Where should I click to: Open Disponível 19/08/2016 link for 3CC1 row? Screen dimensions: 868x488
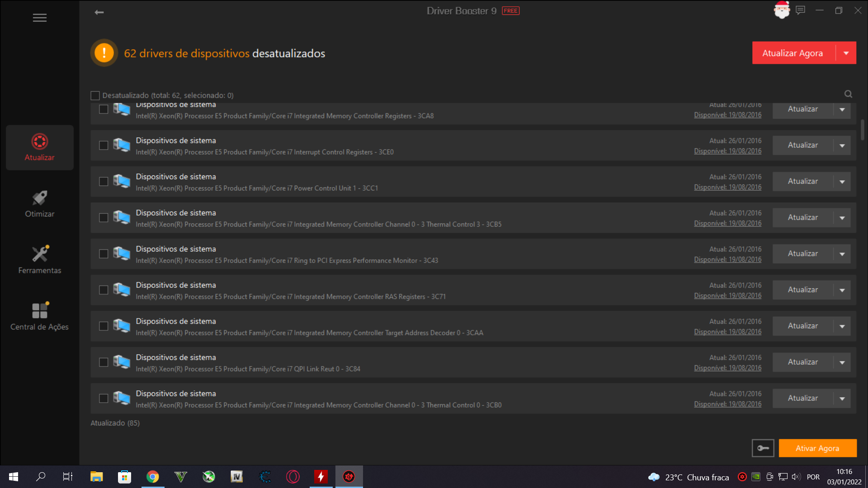click(x=728, y=187)
